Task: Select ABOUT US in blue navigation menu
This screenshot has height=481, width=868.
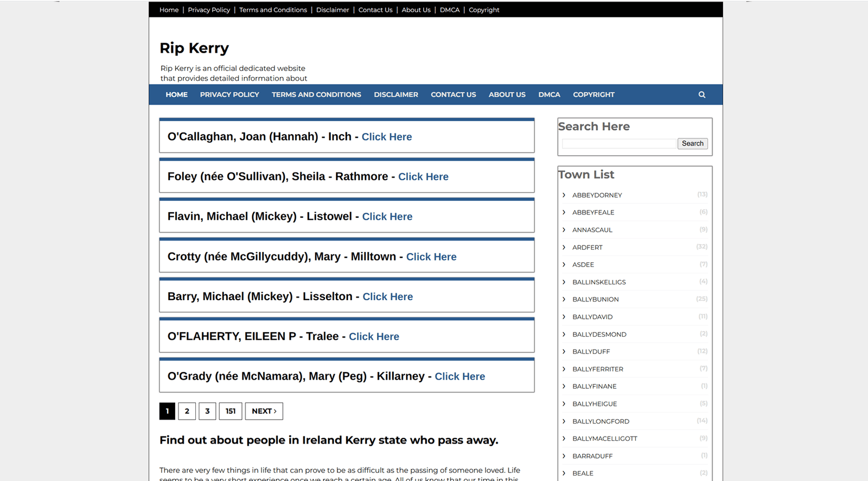Action: pos(507,94)
